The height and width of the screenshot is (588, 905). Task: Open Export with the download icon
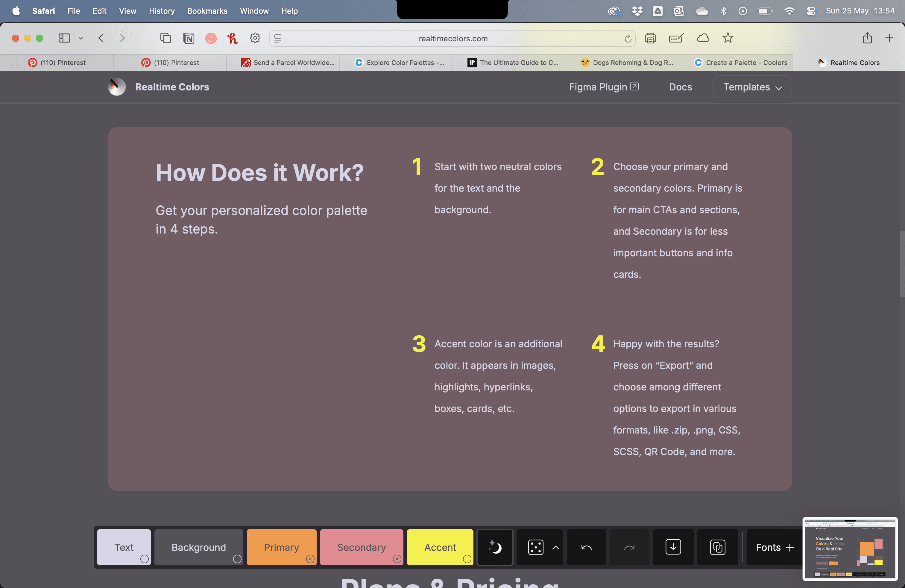click(673, 547)
